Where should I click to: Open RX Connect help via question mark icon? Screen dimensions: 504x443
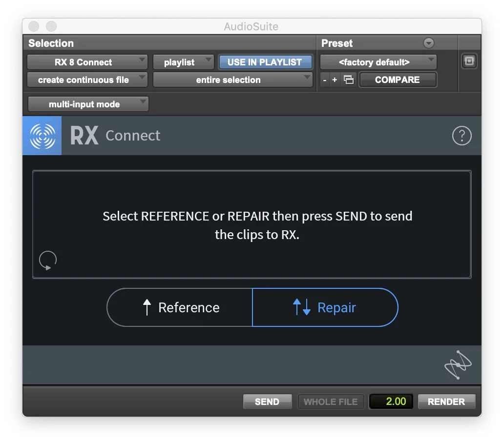point(462,136)
